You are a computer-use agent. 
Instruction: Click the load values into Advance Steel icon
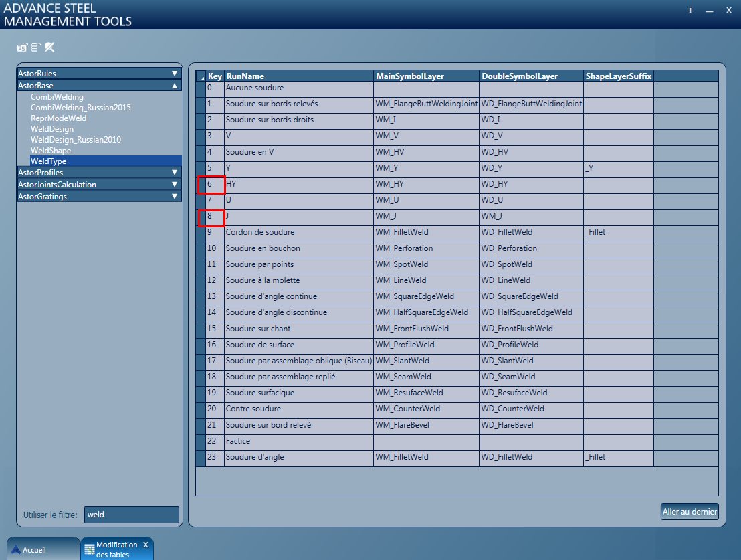(22, 48)
